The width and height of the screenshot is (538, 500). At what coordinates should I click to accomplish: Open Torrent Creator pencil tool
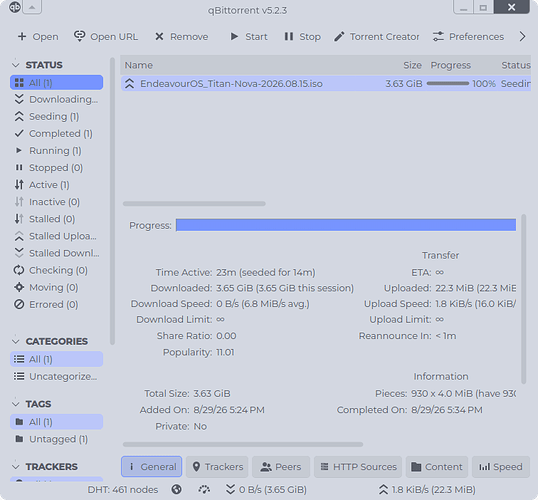point(339,36)
